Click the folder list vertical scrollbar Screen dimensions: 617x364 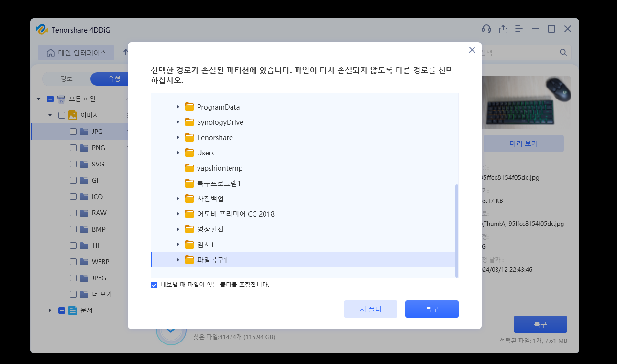[457, 231]
